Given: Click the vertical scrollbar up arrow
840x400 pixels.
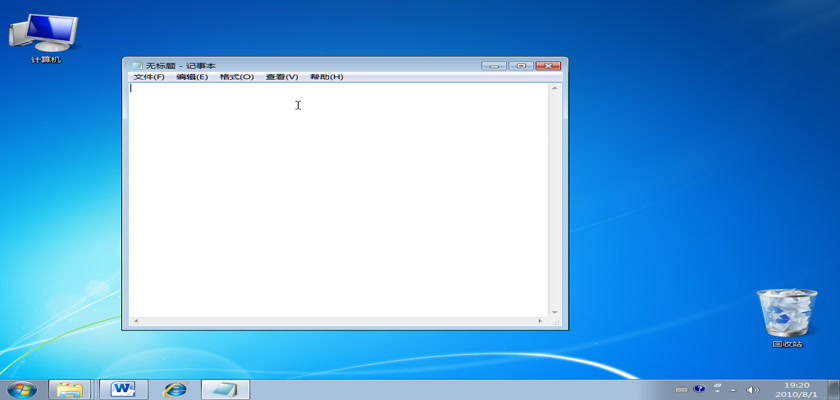Looking at the screenshot, I should click(554, 88).
